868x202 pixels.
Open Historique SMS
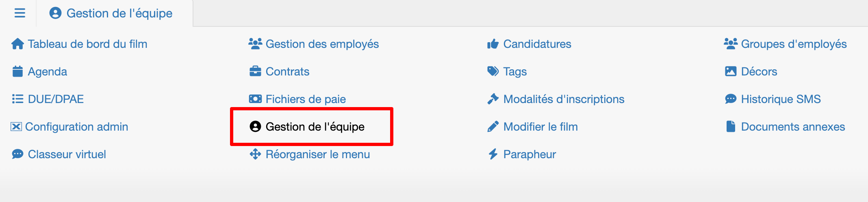point(773,99)
